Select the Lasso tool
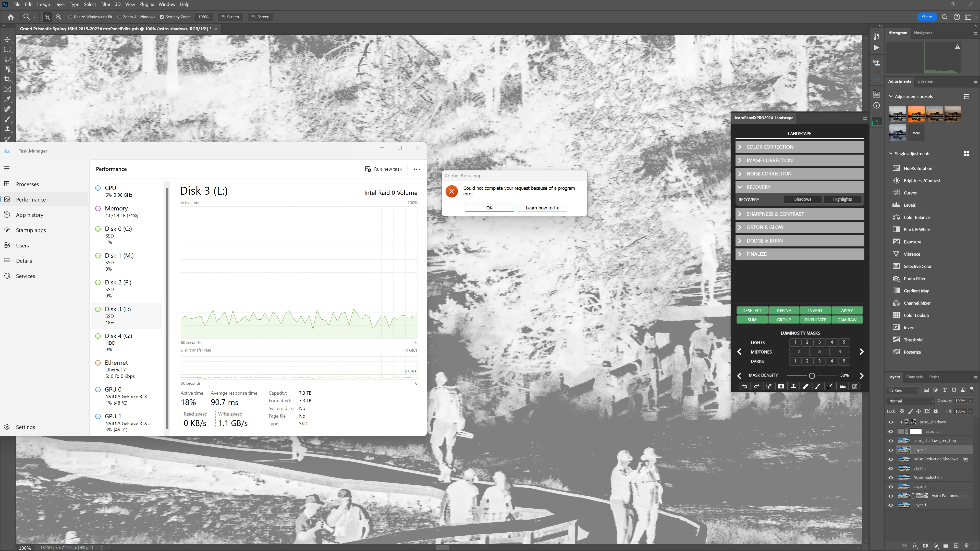 point(7,59)
